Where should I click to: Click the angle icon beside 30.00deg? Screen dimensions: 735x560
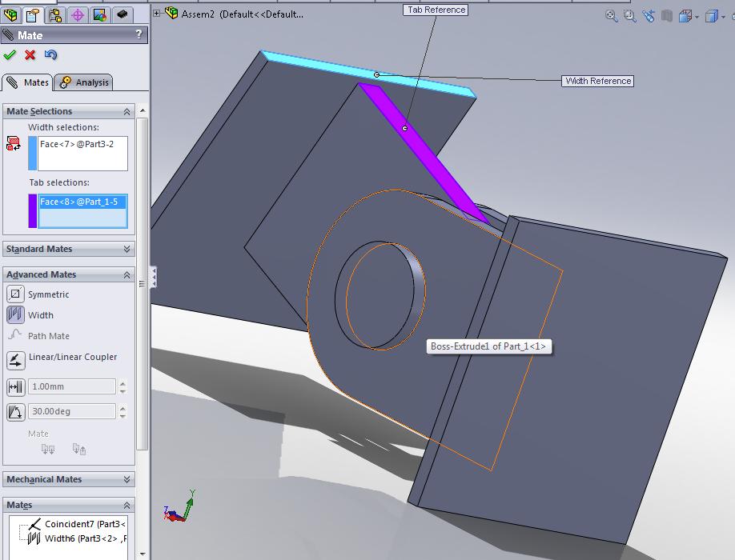pyautogui.click(x=15, y=411)
